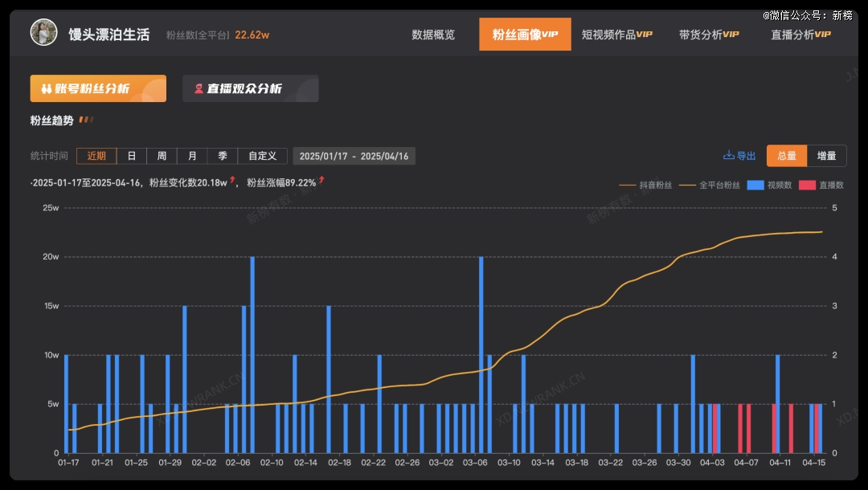Click the 粉丝涨幅89.22% statistic text
Viewport: 868px width, 490px height.
[x=281, y=182]
